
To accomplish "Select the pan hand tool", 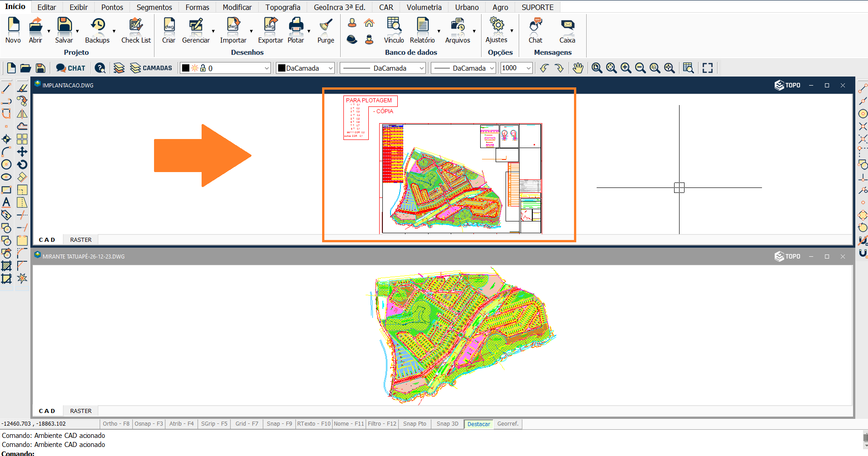I will click(578, 68).
